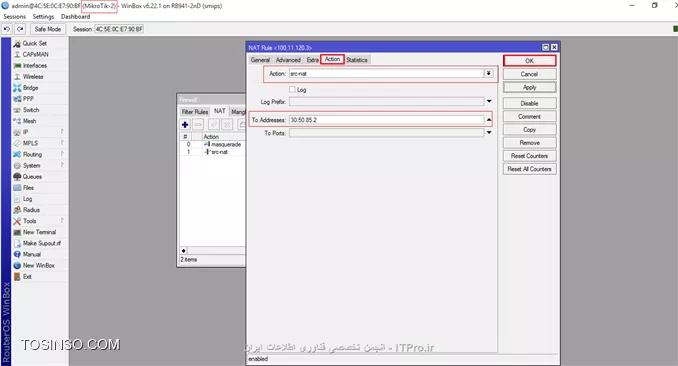The width and height of the screenshot is (678, 366).
Task: Enable the Log checkbox
Action: [292, 89]
